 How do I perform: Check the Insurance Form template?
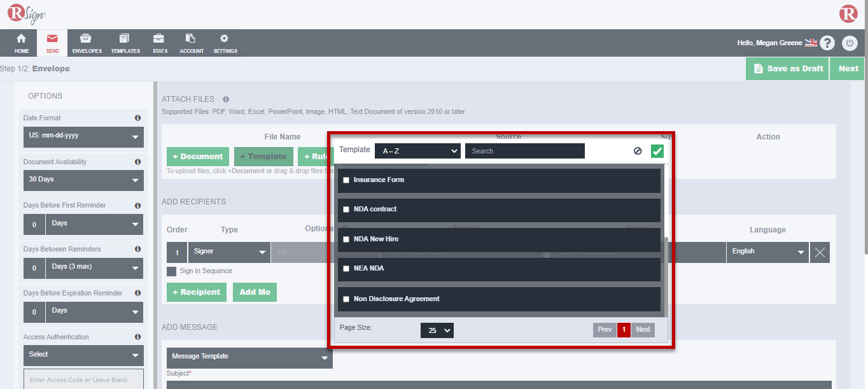[x=346, y=180]
